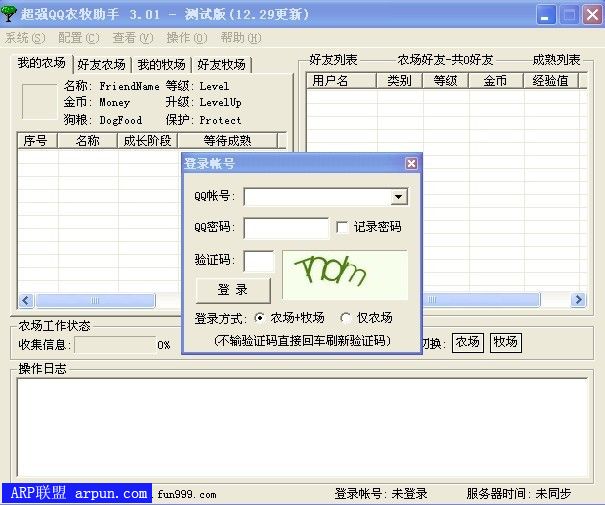This screenshot has height=505, width=605.
Task: Minimize the main application window
Action: 546,15
